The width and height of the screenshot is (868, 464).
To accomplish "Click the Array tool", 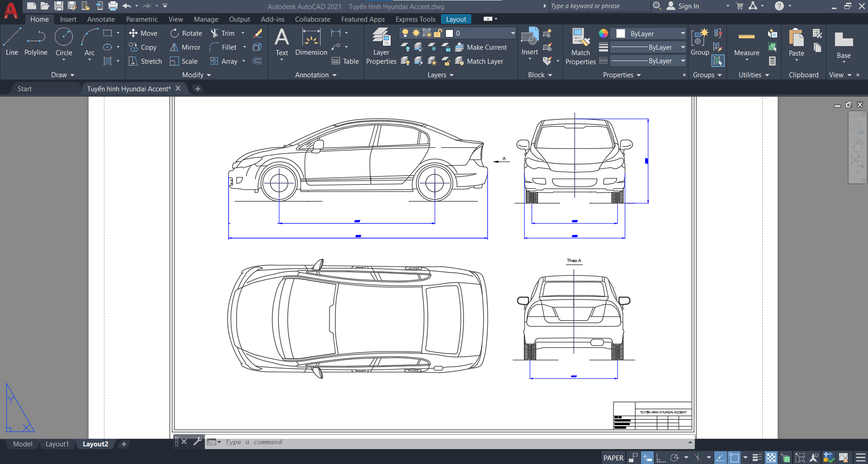I will click(x=224, y=61).
